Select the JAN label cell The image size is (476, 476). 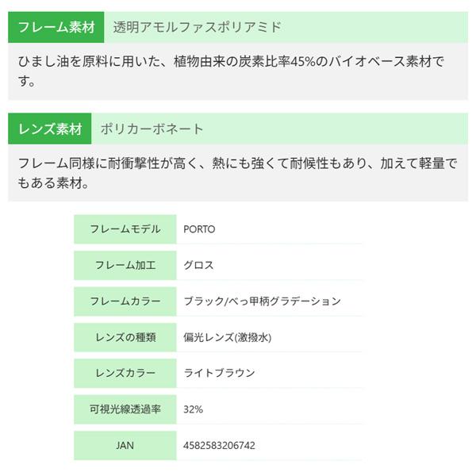pyautogui.click(x=125, y=445)
